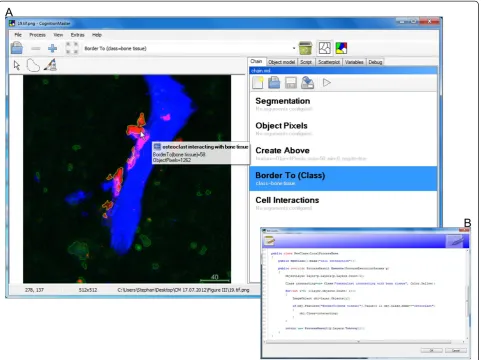The height and width of the screenshot is (360, 483).
Task: Click the pen icon at script window header right
Action: (455, 241)
